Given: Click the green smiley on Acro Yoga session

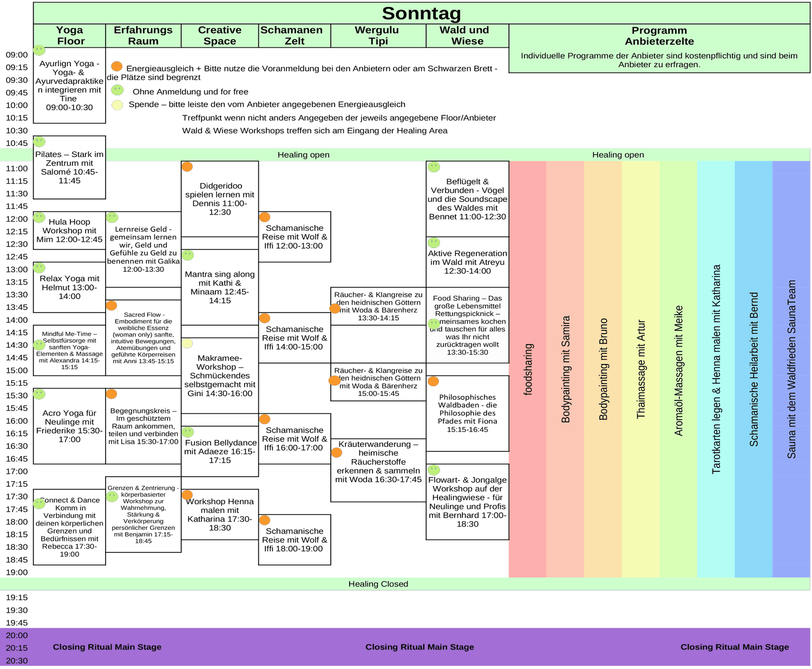Looking at the screenshot, I should (x=39, y=394).
